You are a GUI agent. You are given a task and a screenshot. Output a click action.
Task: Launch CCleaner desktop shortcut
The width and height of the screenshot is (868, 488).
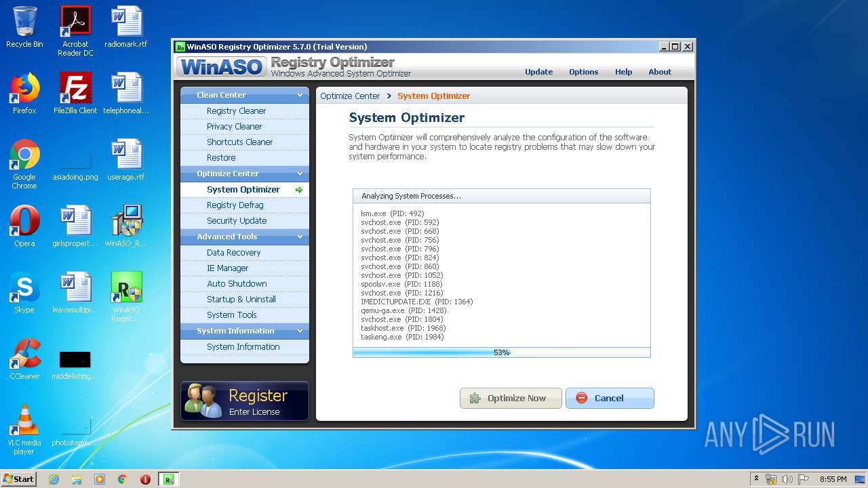tap(24, 359)
